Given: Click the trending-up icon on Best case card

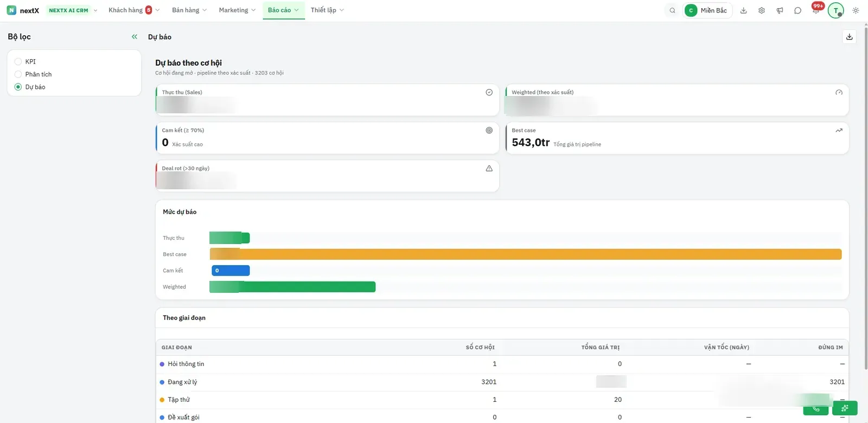Looking at the screenshot, I should coord(839,130).
